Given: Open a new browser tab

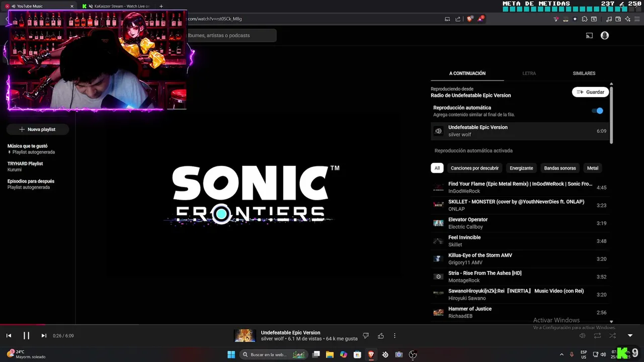Looking at the screenshot, I should [x=161, y=6].
